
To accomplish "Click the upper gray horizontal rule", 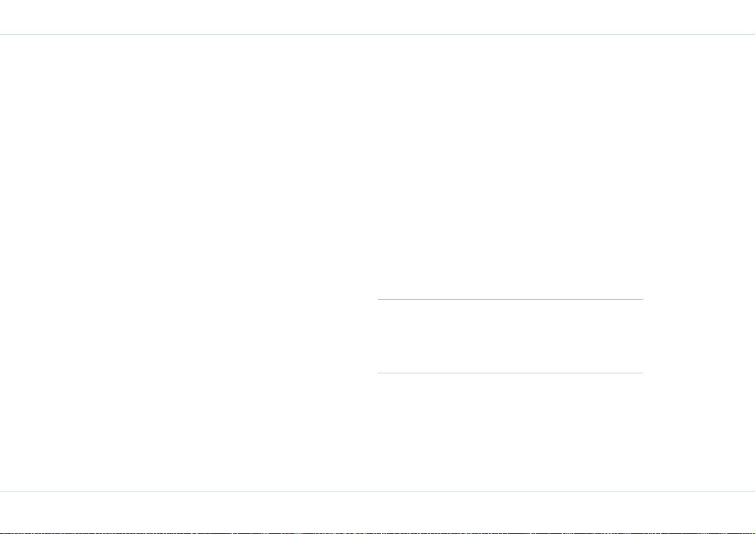I will 510,300.
